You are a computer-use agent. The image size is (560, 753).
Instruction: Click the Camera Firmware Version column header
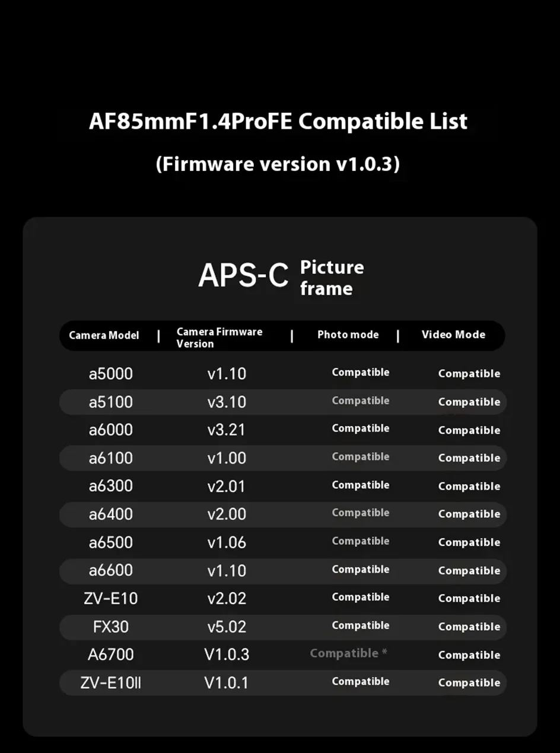[x=219, y=338]
